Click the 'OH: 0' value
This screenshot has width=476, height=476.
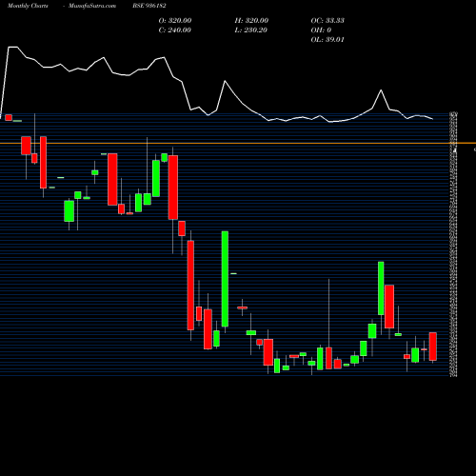pos(321,30)
